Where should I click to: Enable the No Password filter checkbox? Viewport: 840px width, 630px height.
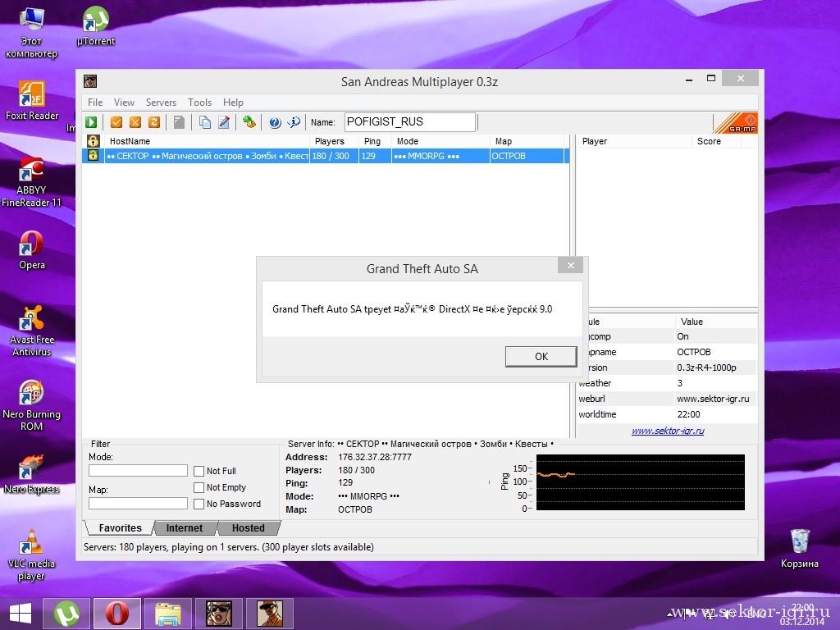click(199, 504)
